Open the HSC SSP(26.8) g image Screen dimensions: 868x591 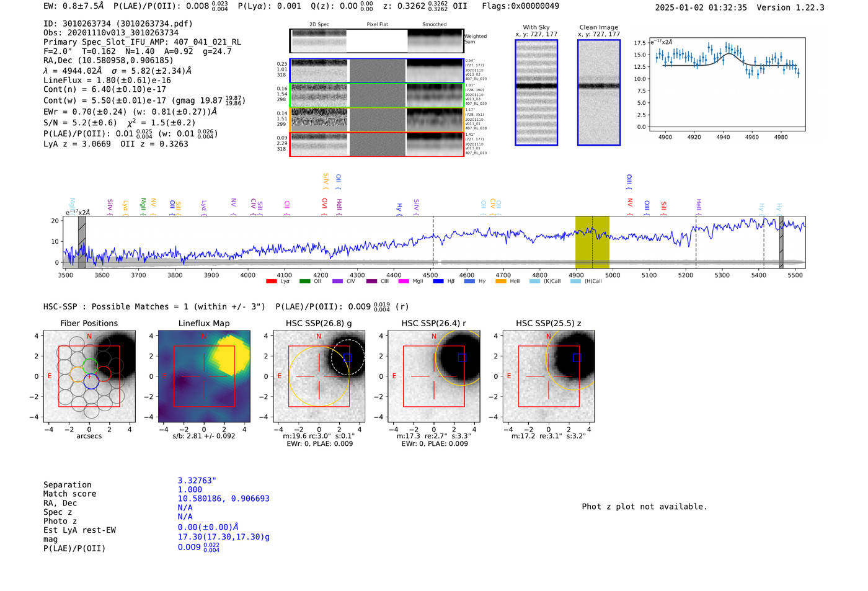point(319,376)
